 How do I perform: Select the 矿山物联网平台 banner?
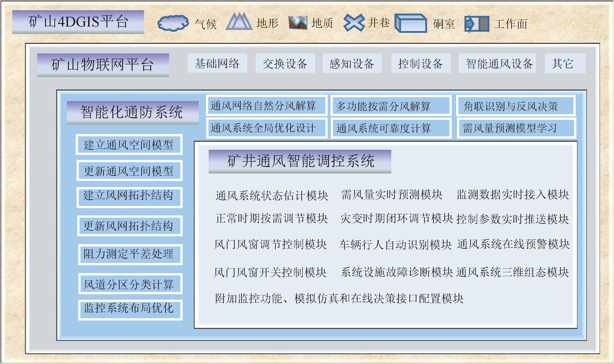point(103,65)
